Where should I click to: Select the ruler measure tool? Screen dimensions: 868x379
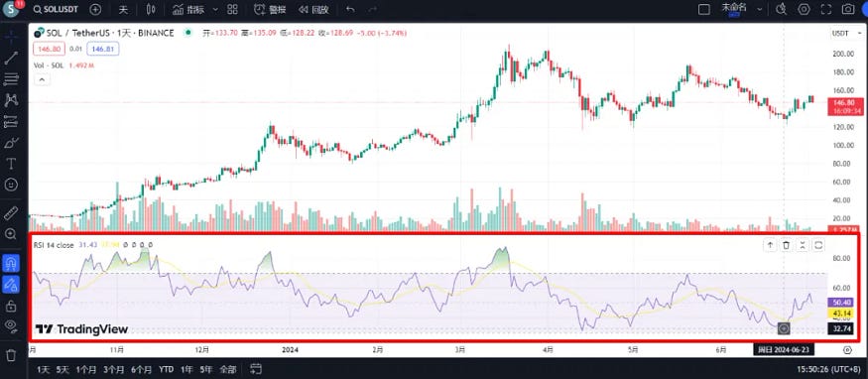11,213
